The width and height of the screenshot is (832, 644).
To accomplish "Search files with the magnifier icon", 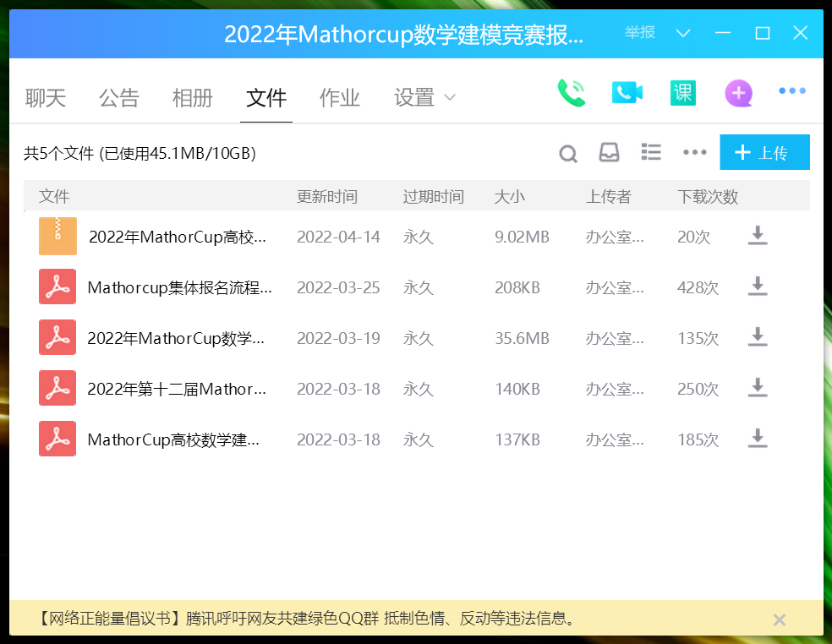I will 568,153.
